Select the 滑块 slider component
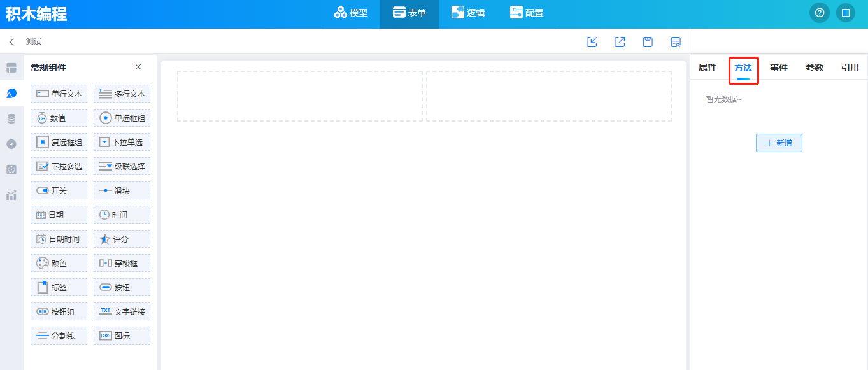Image resolution: width=868 pixels, height=370 pixels. [x=122, y=190]
